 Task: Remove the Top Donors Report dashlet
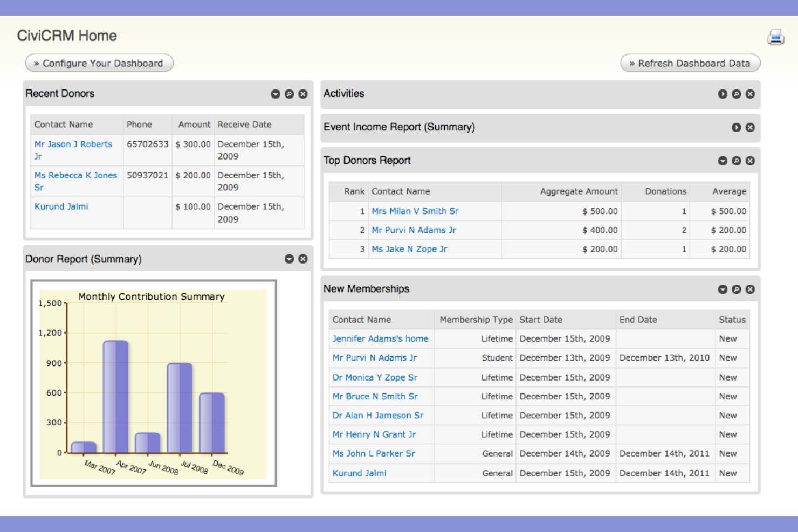point(750,161)
